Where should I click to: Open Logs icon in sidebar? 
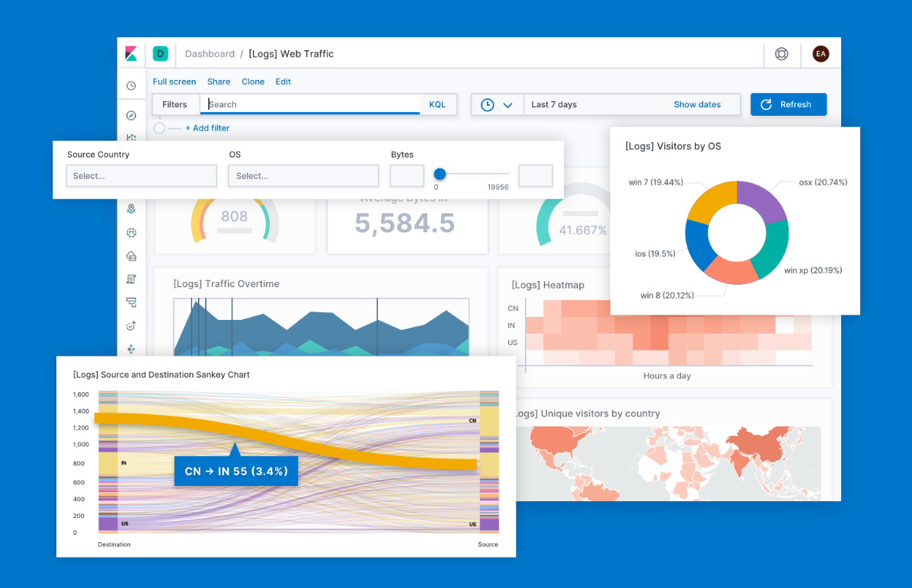tap(132, 280)
